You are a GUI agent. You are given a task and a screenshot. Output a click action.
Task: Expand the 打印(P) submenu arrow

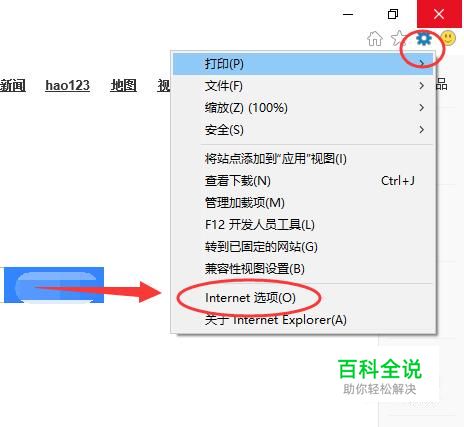[x=422, y=63]
